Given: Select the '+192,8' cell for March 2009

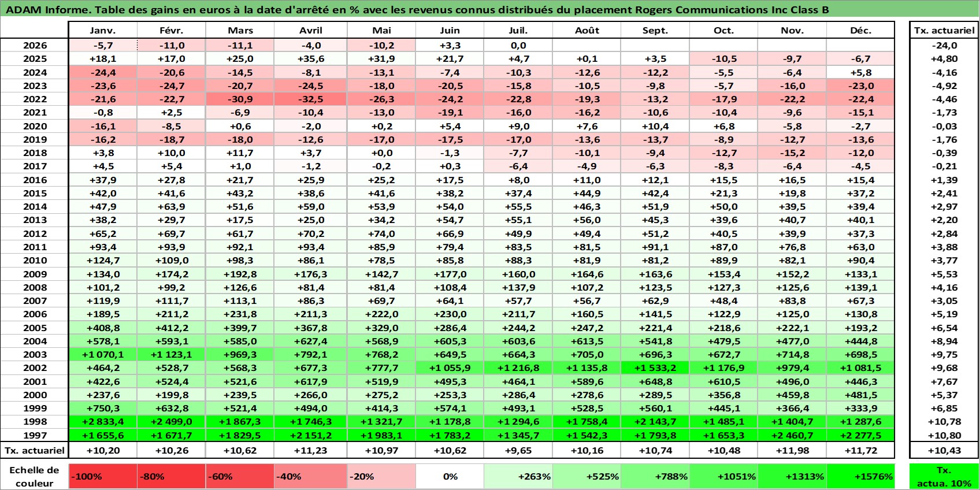Looking at the screenshot, I should click(x=240, y=274).
